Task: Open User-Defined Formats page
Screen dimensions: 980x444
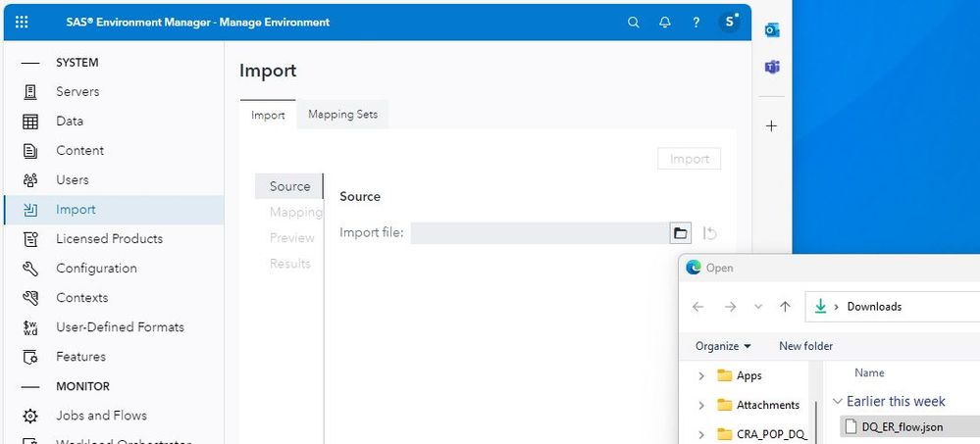Action: pos(120,327)
